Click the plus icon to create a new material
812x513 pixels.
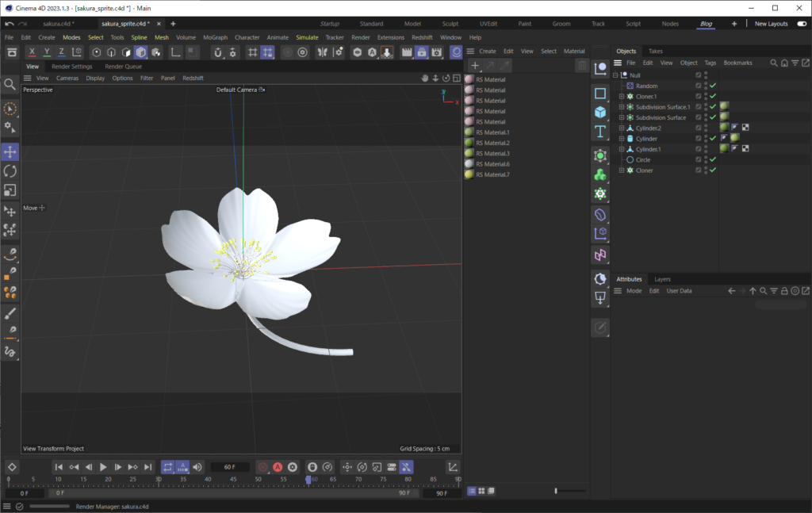tap(474, 65)
